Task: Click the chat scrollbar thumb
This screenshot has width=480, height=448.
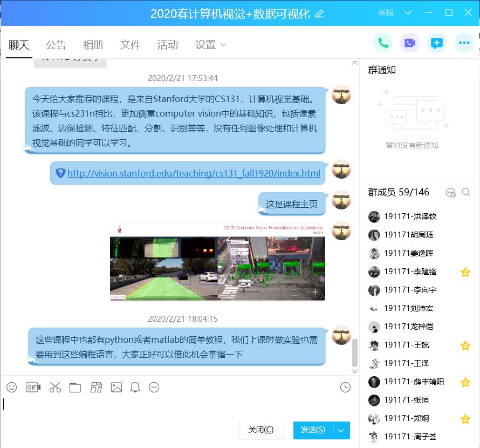Action: click(355, 353)
